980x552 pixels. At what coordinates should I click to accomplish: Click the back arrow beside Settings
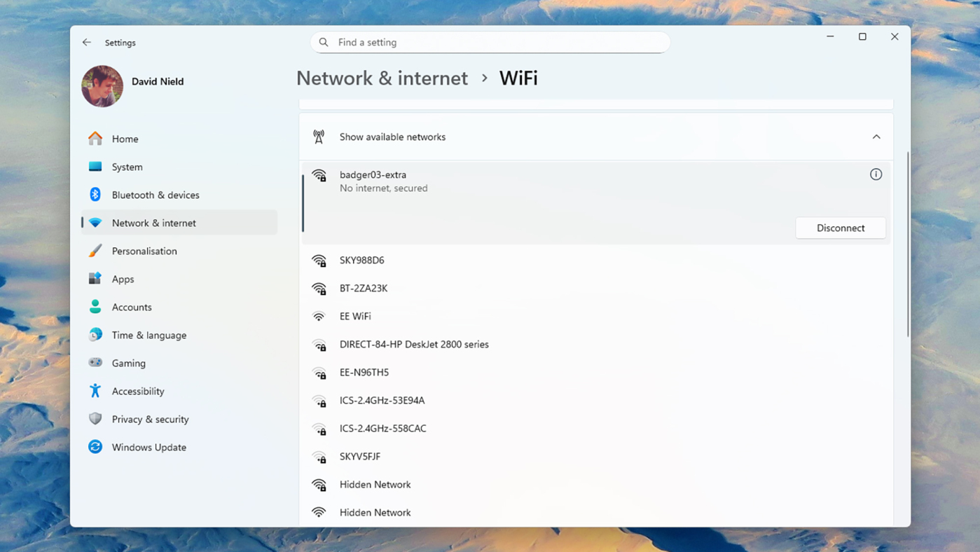pyautogui.click(x=86, y=42)
